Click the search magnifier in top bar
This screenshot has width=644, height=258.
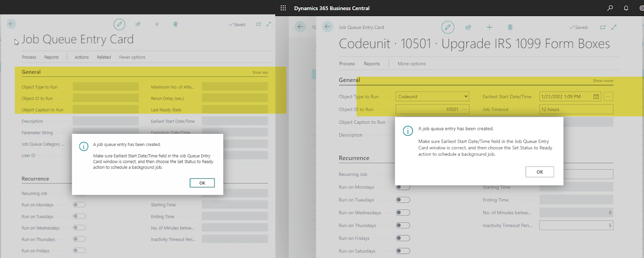[x=610, y=8]
